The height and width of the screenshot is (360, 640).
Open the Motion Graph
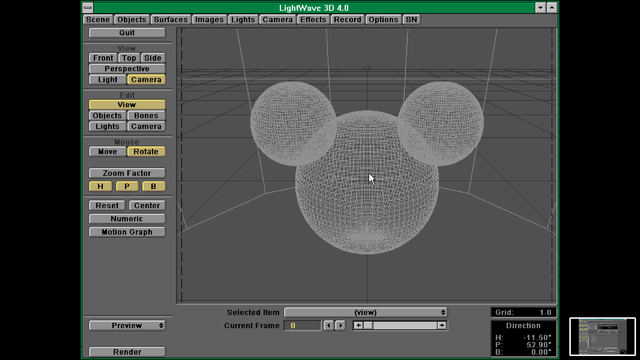pos(127,232)
